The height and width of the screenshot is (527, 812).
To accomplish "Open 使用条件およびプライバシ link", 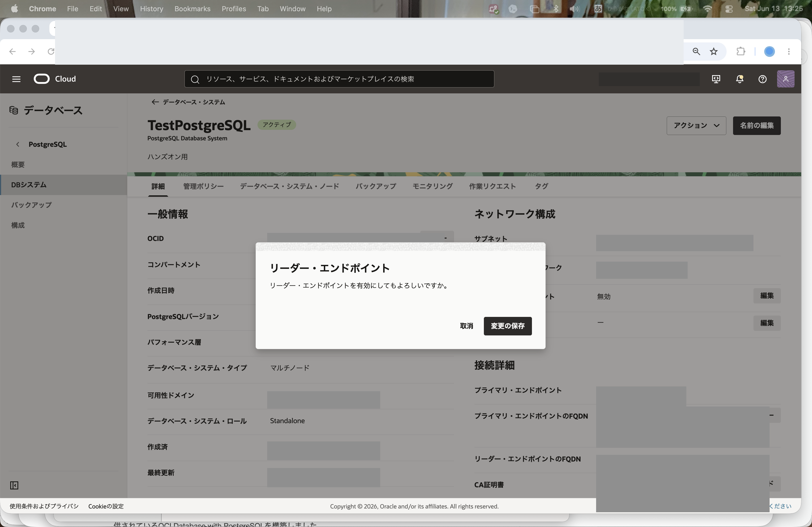I will coord(44,506).
